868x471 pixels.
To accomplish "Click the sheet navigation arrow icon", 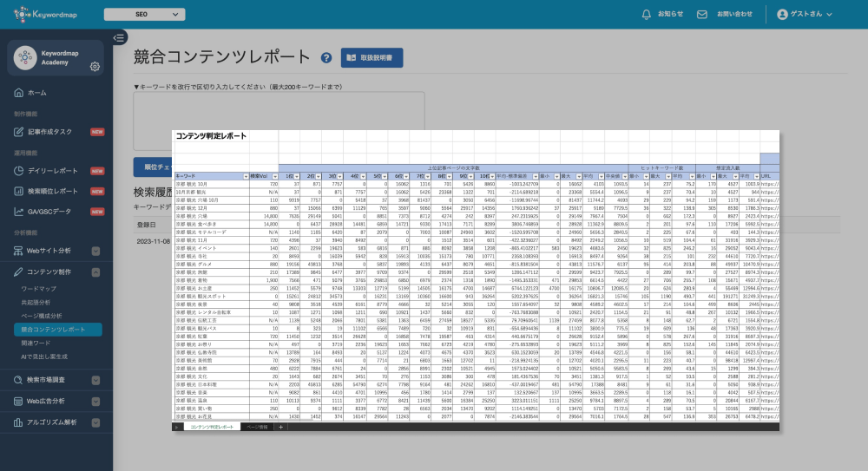I will (176, 428).
